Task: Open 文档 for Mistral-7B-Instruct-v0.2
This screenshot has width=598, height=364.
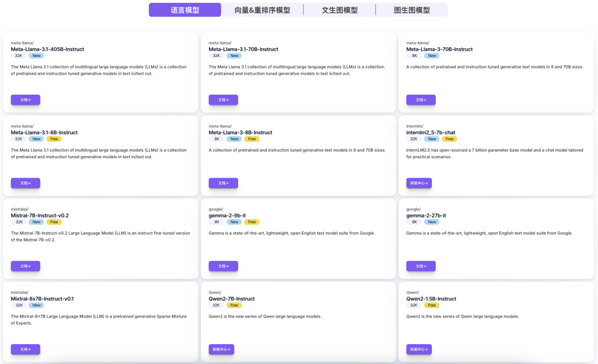Action: (25, 266)
